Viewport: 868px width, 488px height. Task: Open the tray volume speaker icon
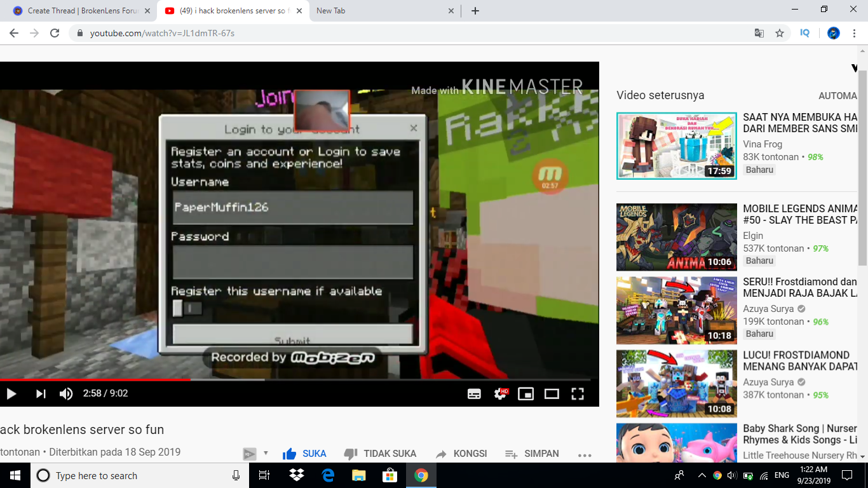click(x=731, y=475)
